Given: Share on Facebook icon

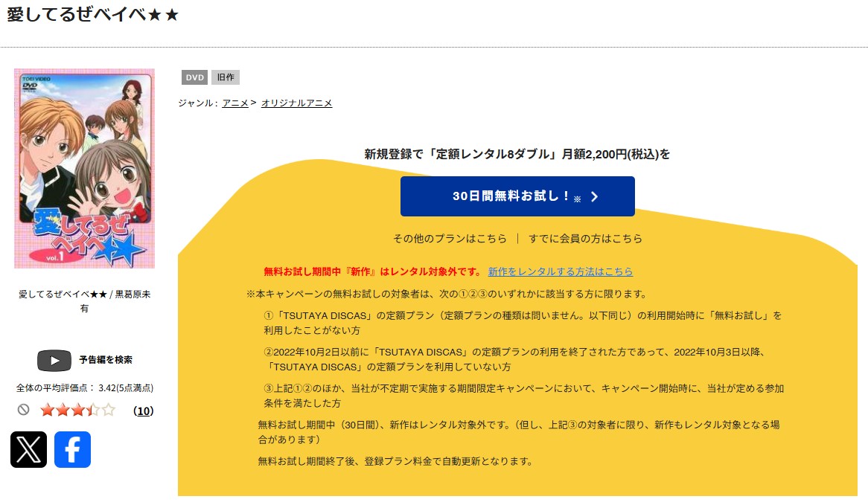Looking at the screenshot, I should pyautogui.click(x=72, y=449).
